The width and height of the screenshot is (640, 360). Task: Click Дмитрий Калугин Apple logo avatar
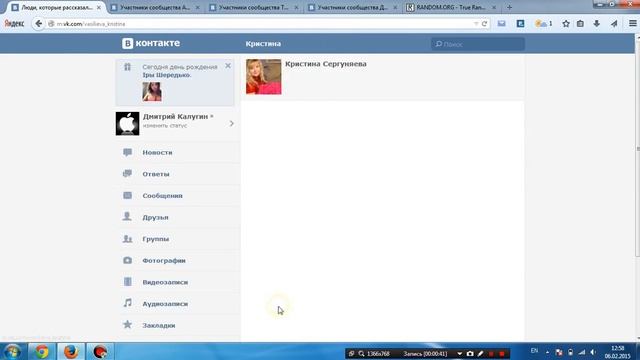pos(127,123)
